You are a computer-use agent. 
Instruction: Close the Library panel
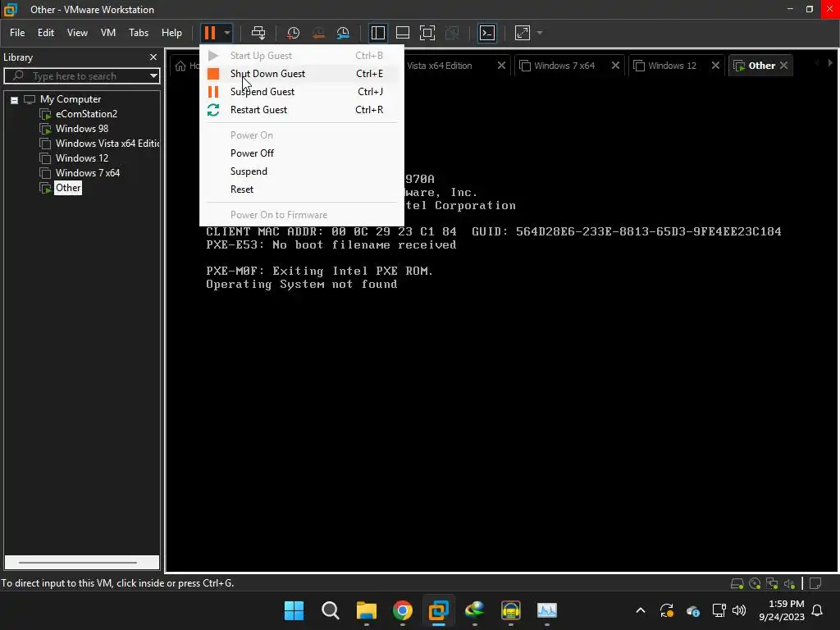tap(153, 57)
